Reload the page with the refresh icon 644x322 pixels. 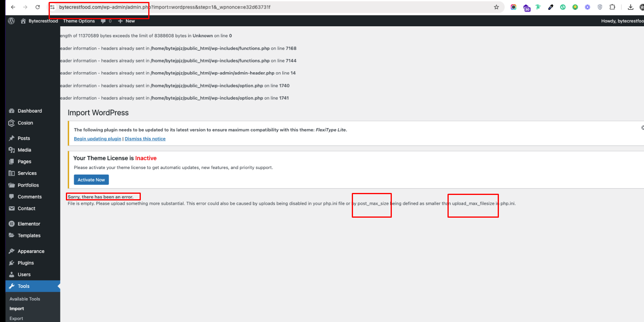pos(38,7)
